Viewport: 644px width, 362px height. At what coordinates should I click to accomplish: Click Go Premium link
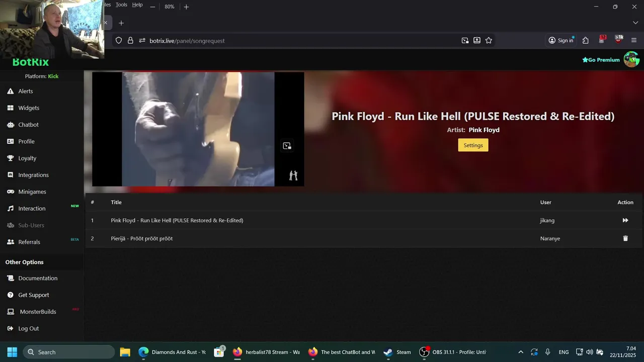(x=601, y=60)
